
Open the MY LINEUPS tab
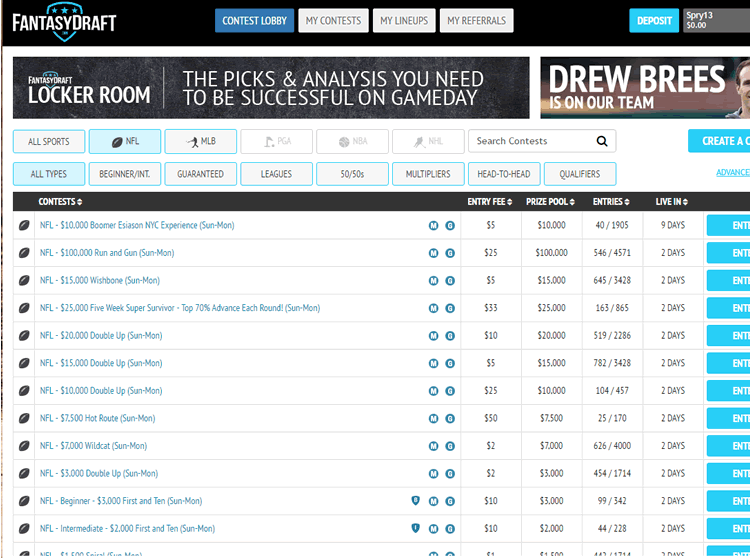404,21
